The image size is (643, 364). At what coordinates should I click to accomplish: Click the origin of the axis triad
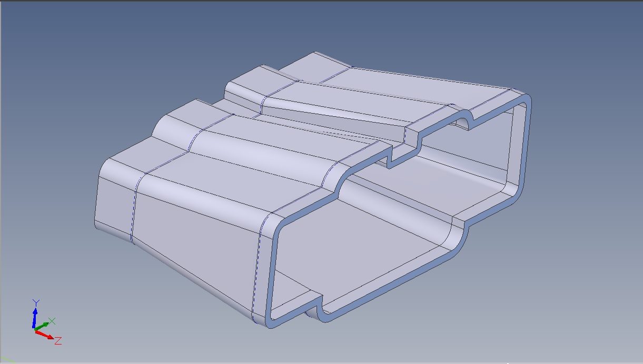[x=35, y=330]
